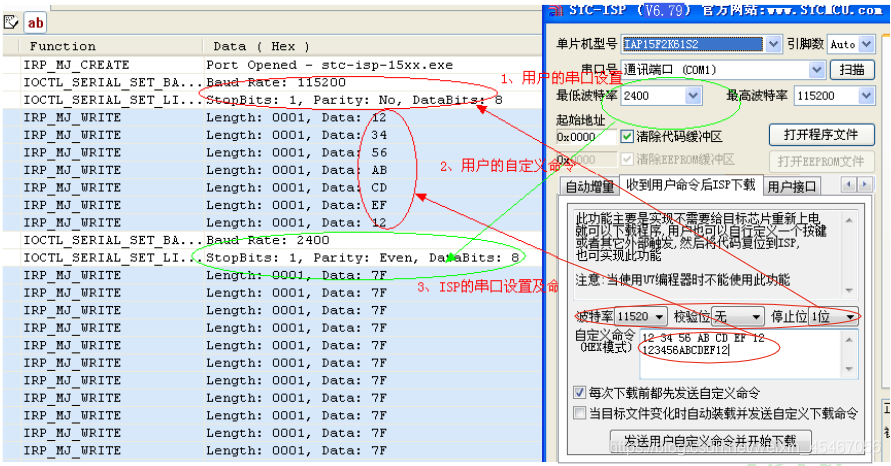
Task: Select the IRP_MJ_WRITE row with Data: CD
Action: 273,188
